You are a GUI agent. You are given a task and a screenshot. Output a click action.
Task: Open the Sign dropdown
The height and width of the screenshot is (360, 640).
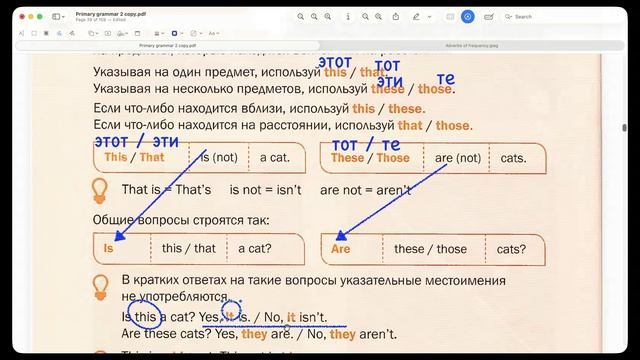coord(122,33)
